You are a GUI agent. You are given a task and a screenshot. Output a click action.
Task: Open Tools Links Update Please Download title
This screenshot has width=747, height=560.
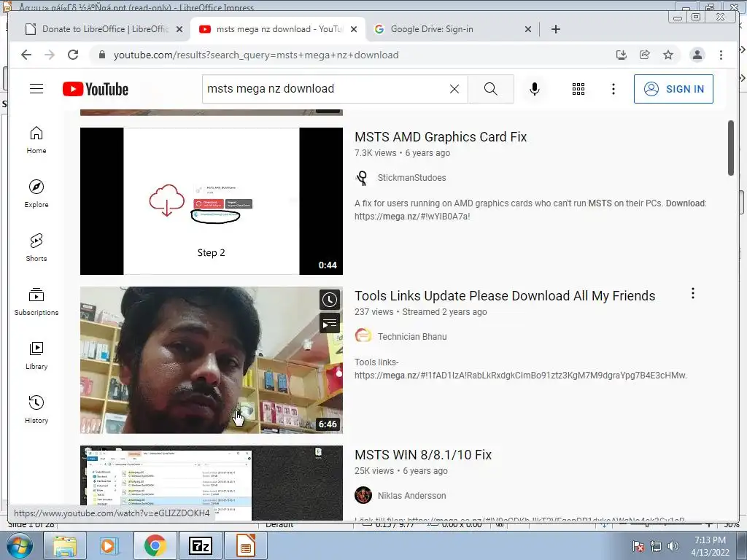click(x=505, y=296)
